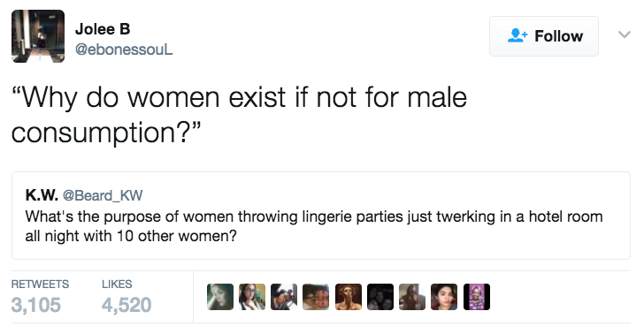Expand the chevron menu beside Follow
The width and height of the screenshot is (644, 334).
coord(625,34)
